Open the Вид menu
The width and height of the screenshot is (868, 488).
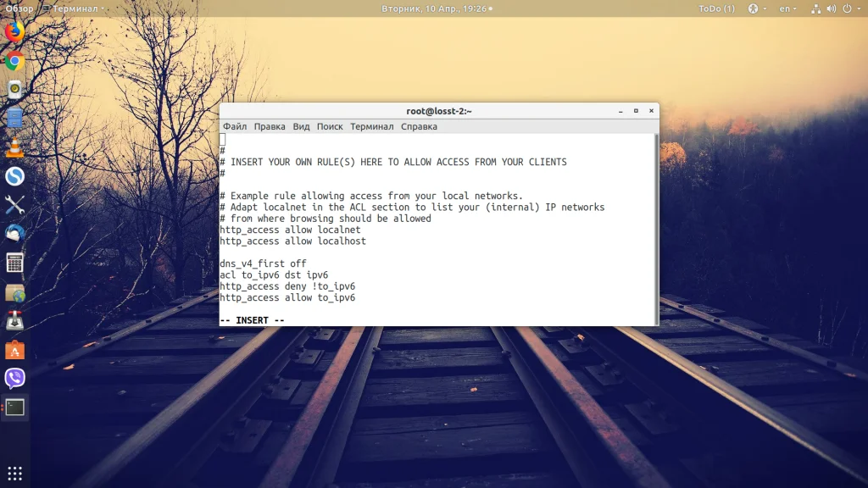301,126
